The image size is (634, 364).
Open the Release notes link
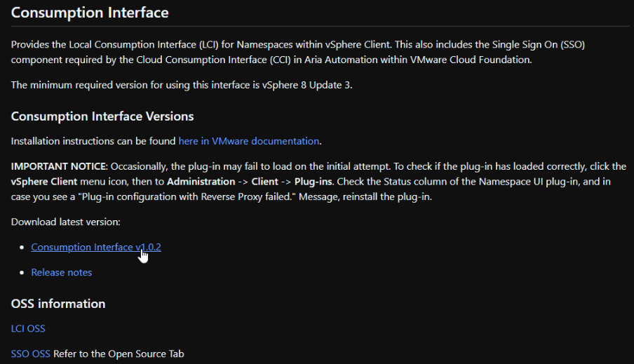[62, 273]
